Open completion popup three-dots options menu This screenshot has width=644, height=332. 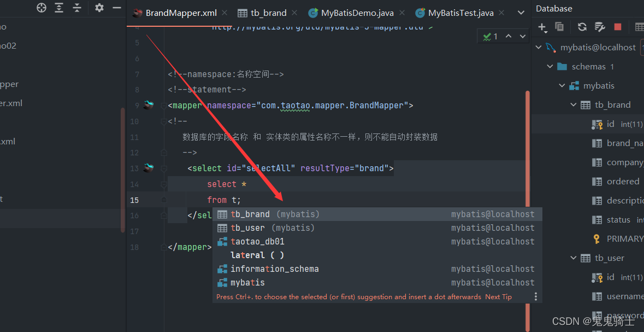(x=535, y=296)
